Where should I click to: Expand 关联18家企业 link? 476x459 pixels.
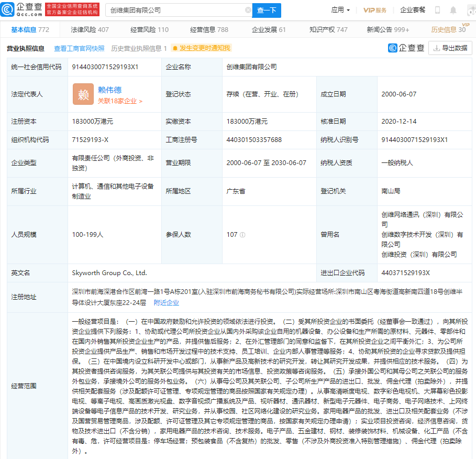point(120,101)
